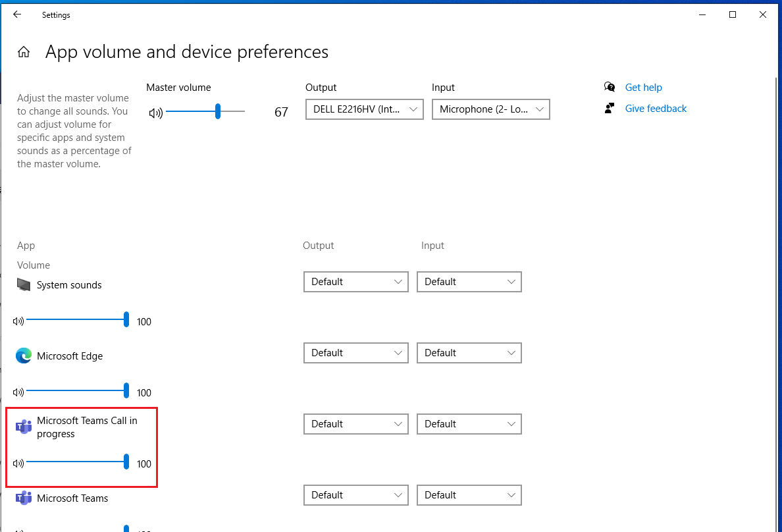Click the "Master volume" label

[x=178, y=88]
